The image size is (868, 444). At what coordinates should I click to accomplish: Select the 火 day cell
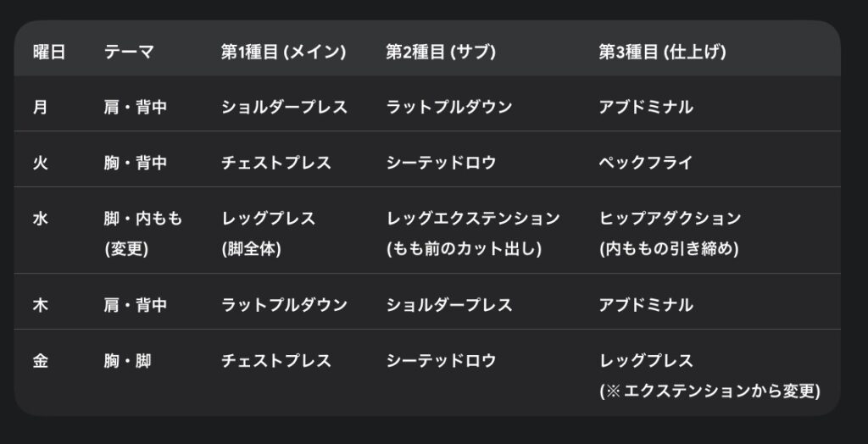tap(41, 163)
